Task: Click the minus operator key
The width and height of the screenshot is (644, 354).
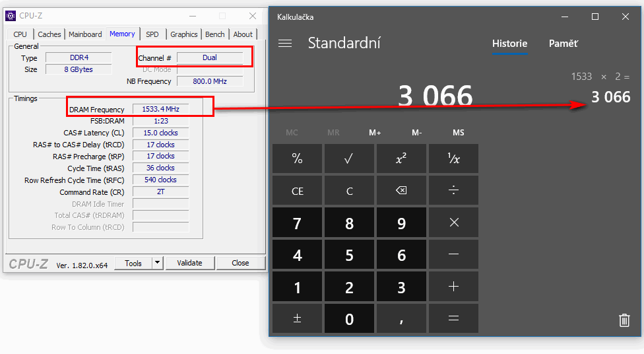Action: (453, 254)
